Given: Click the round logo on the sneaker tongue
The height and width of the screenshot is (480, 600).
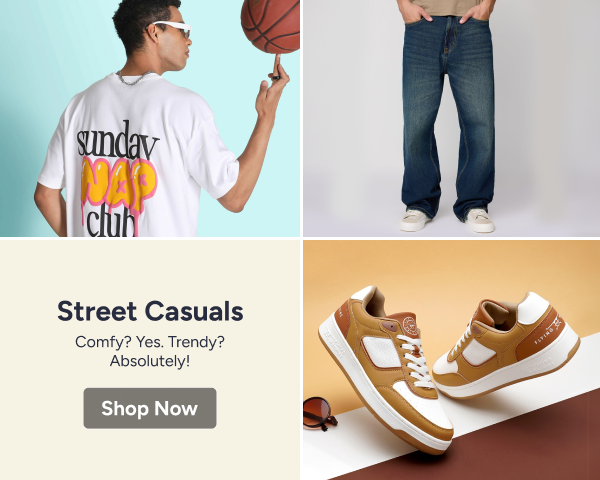Looking at the screenshot, I should 409,325.
